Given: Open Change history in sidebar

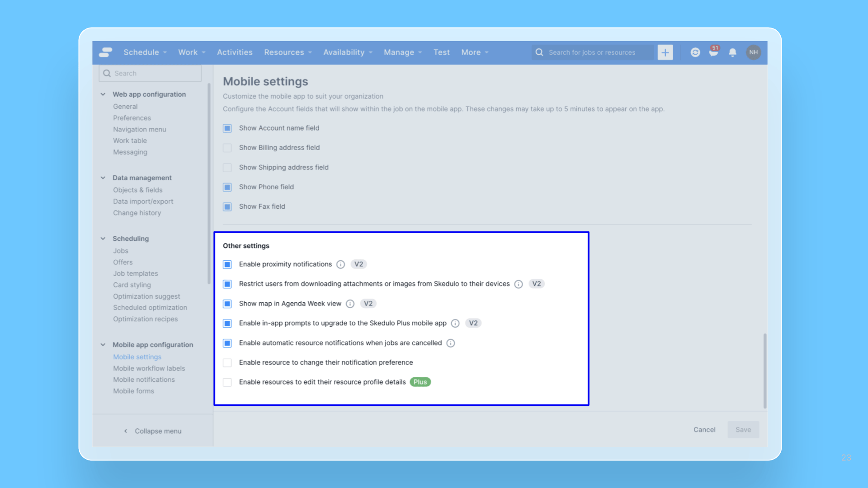Looking at the screenshot, I should pos(137,213).
